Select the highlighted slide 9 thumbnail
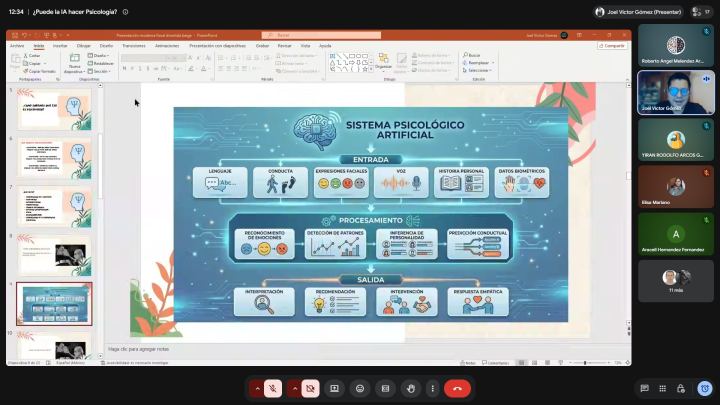This screenshot has height=405, width=720. 55,304
